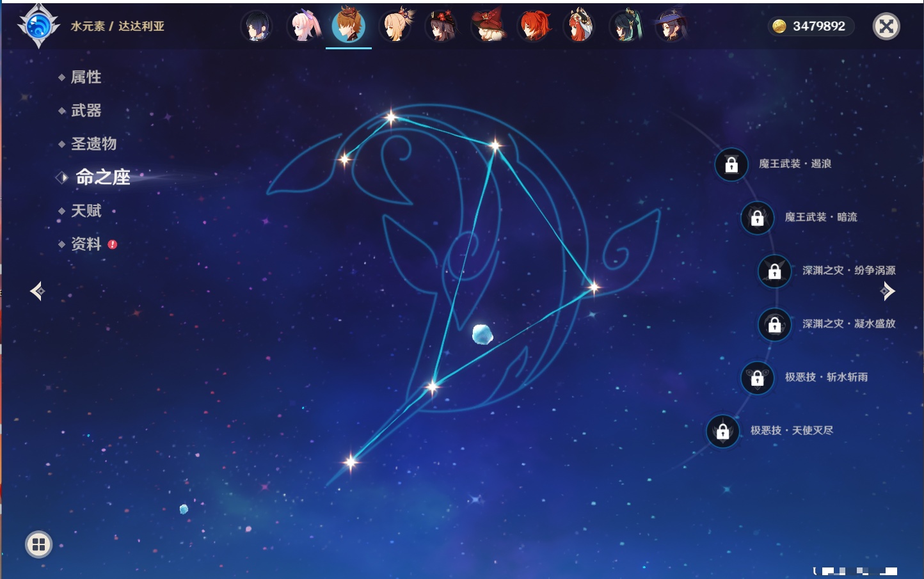The height and width of the screenshot is (579, 924).
Task: Click the Mora coin balance 3479892
Action: pyautogui.click(x=810, y=26)
